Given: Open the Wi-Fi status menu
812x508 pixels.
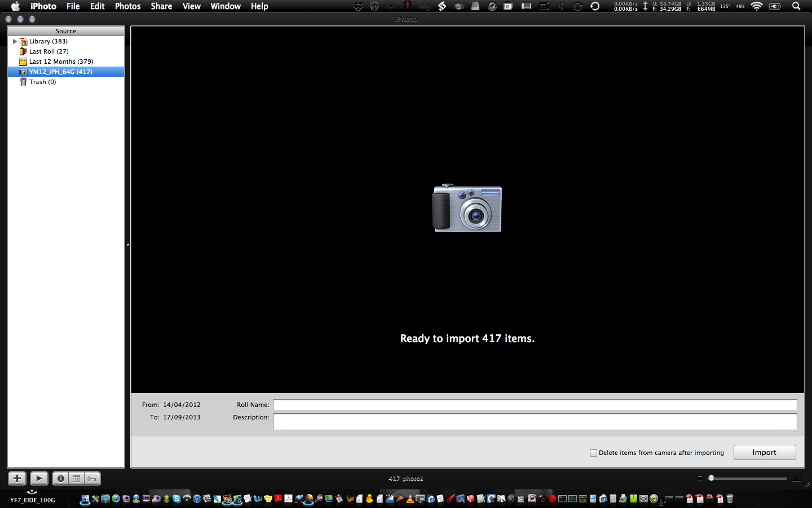Looking at the screenshot, I should pos(757,6).
